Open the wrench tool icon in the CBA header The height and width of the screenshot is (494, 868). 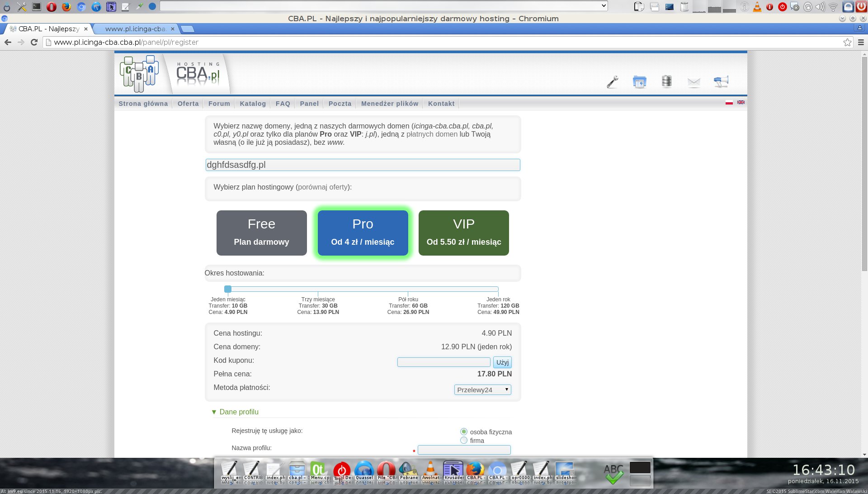coord(612,82)
